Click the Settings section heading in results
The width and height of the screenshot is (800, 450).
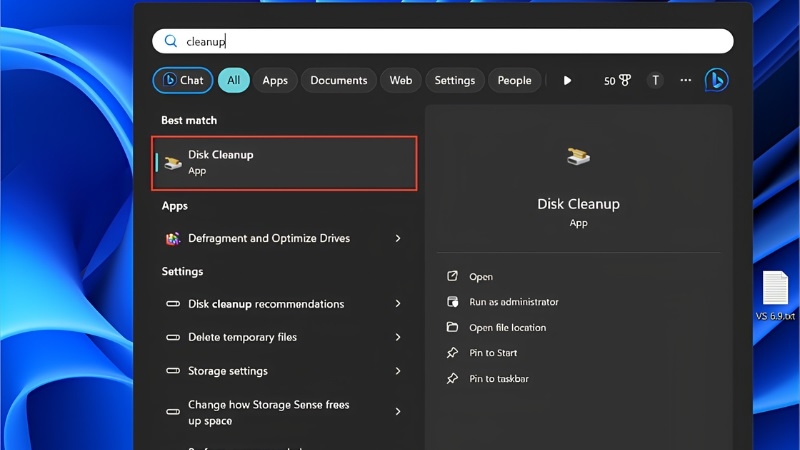[x=182, y=271]
